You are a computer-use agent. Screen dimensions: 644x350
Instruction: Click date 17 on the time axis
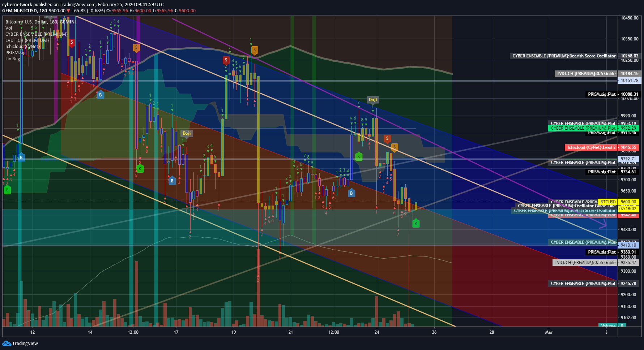pyautogui.click(x=176, y=332)
